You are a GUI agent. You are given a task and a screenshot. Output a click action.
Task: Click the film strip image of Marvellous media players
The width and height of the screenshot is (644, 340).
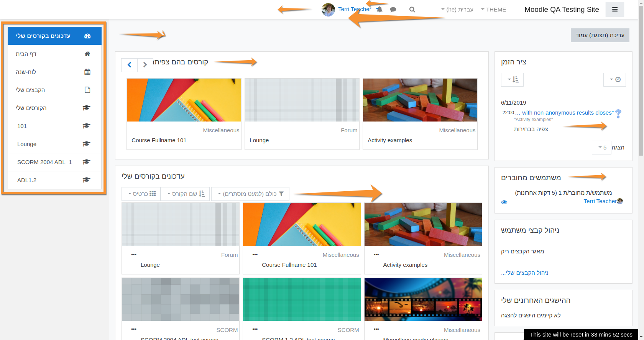(423, 299)
